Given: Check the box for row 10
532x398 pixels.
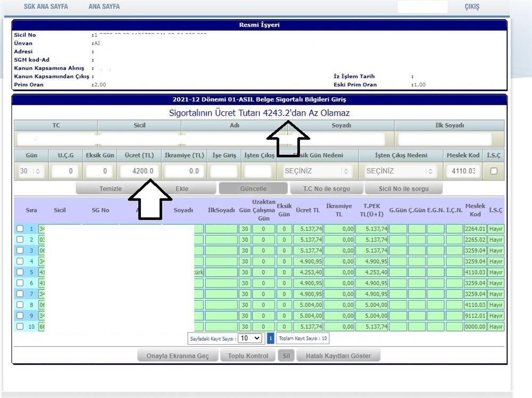Looking at the screenshot, I should pos(20,326).
